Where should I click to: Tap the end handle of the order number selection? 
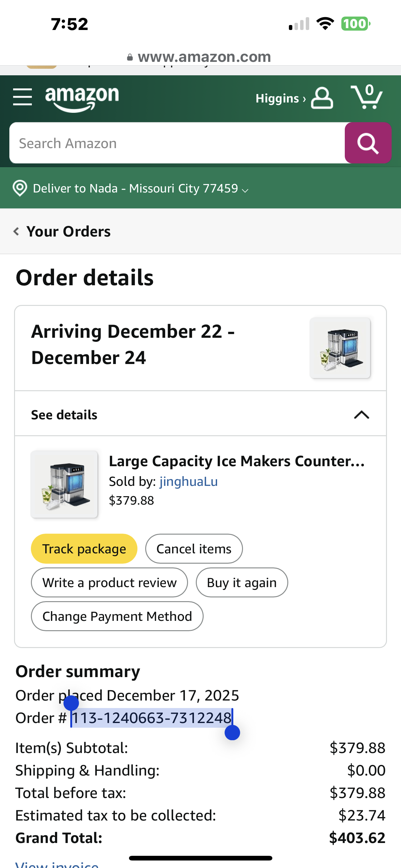coord(232,732)
